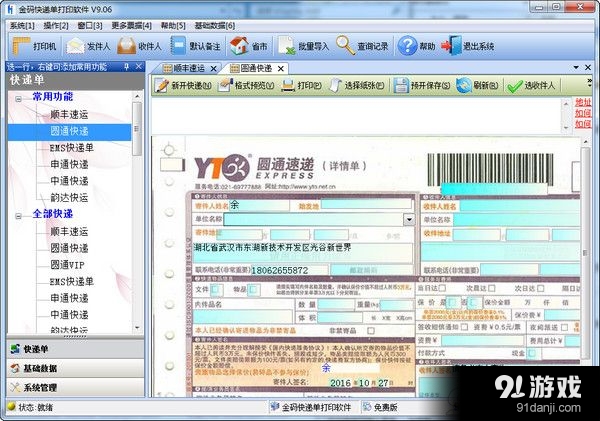This screenshot has width=600, height=421.
Task: Click the 刷新 refresh button
Action: click(477, 85)
